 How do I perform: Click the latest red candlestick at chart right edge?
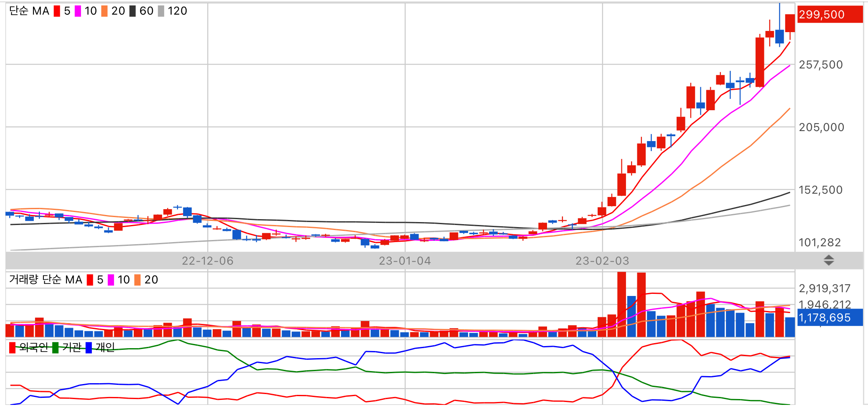[x=790, y=23]
